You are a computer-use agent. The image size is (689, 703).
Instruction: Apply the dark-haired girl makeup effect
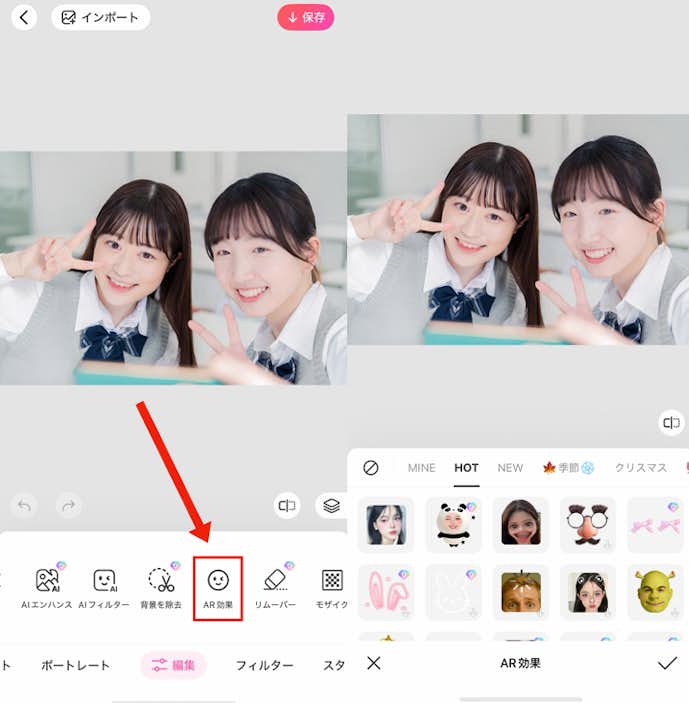pyautogui.click(x=386, y=525)
